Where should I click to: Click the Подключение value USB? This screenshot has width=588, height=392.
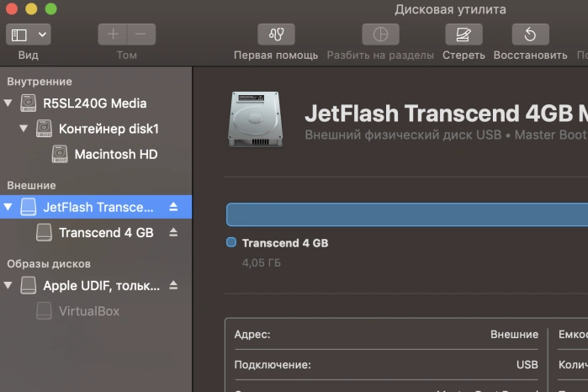[x=527, y=364]
